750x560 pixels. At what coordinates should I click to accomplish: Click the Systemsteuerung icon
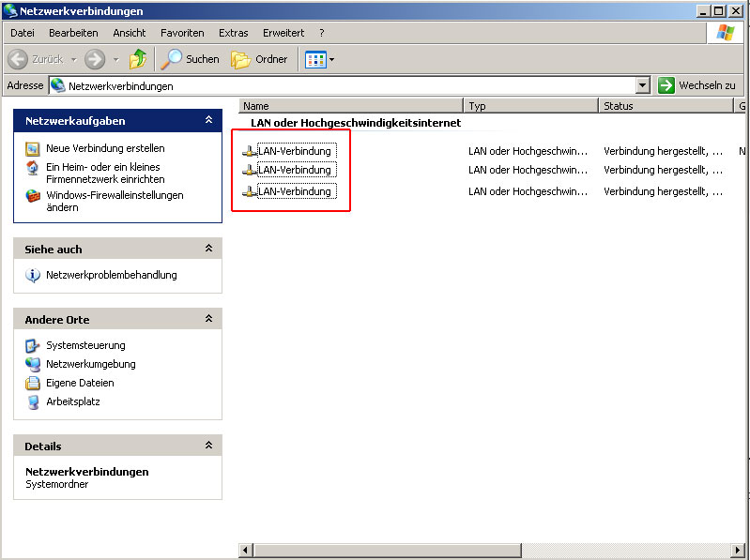(33, 345)
